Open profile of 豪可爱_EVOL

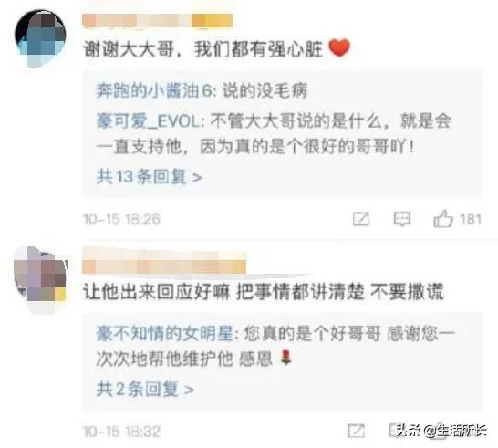[x=149, y=121]
